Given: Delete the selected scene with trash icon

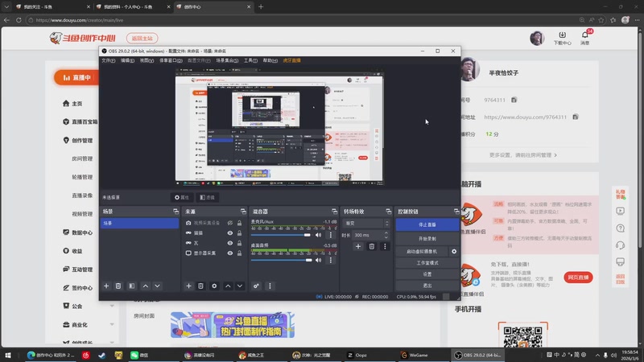Looking at the screenshot, I should coord(118,286).
